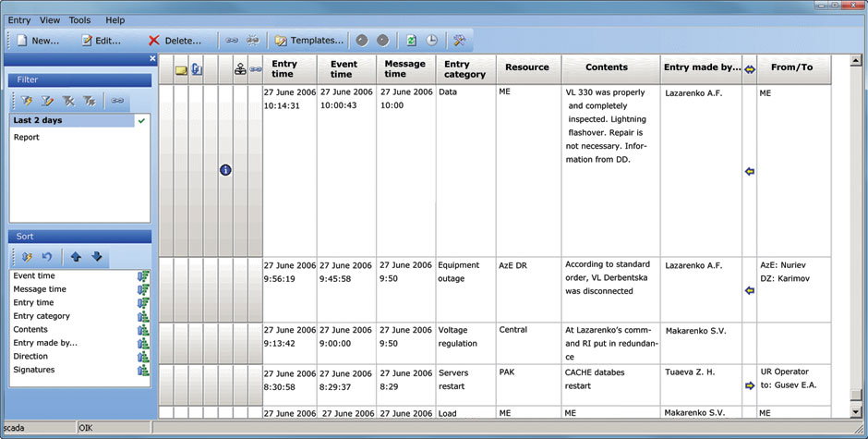Toggle sort direction icon for Entry time
Image resolution: width=868 pixels, height=439 pixels.
point(143,302)
